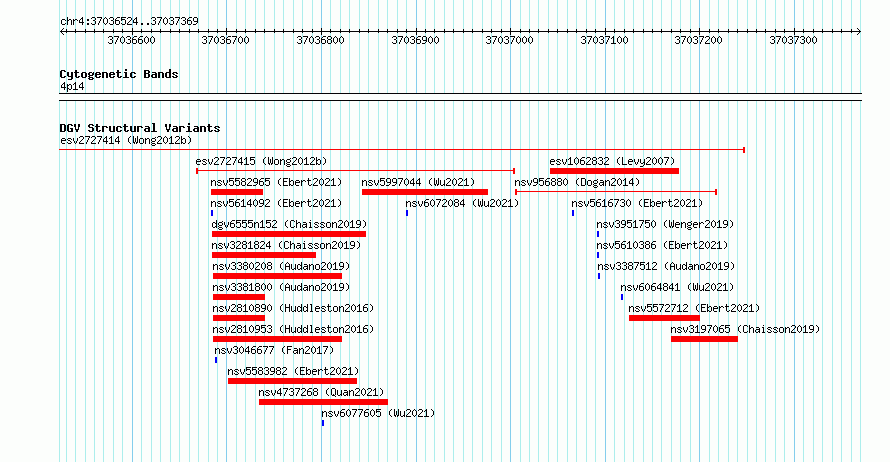Click the red bar under nsv2810953
Screen dimensions: 890x462
(278, 339)
